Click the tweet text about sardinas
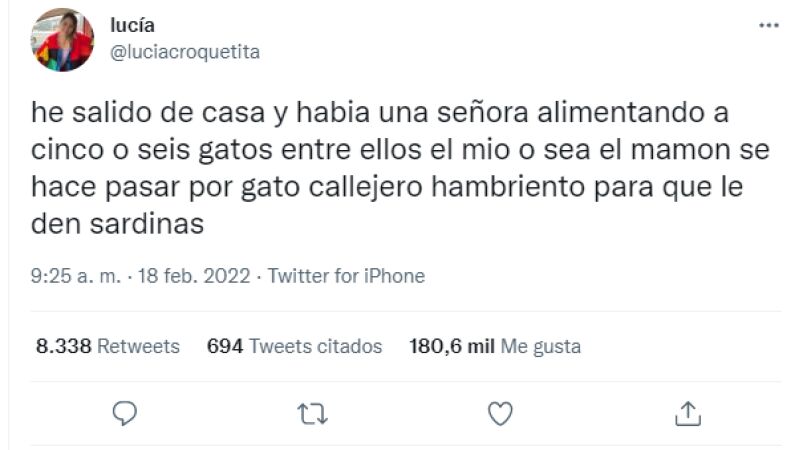Image resolution: width=799 pixels, height=450 pixels. (x=400, y=168)
